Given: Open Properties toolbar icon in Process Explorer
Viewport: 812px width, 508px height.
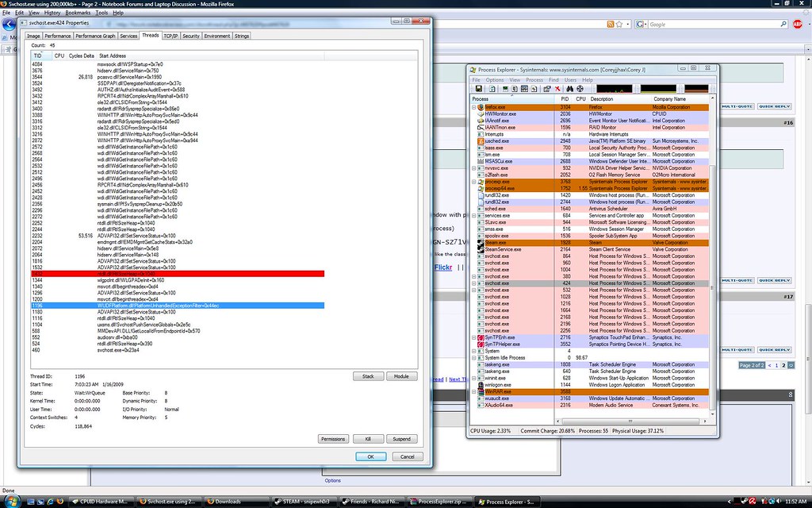Looking at the screenshot, I should pyautogui.click(x=547, y=89).
